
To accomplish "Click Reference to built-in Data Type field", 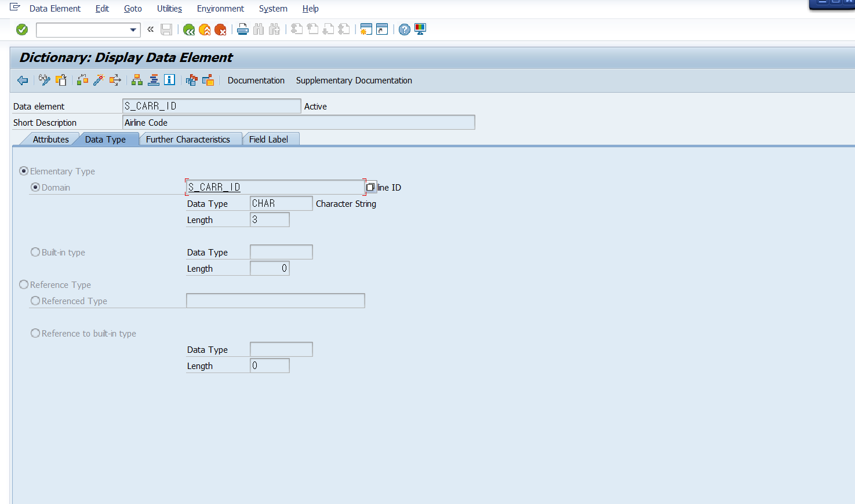I will tap(281, 349).
